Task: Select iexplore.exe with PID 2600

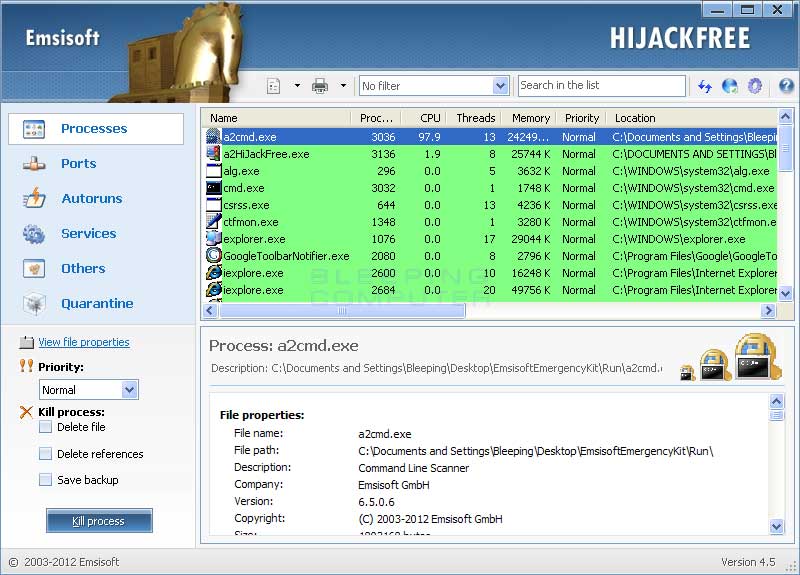Action: pos(491,273)
